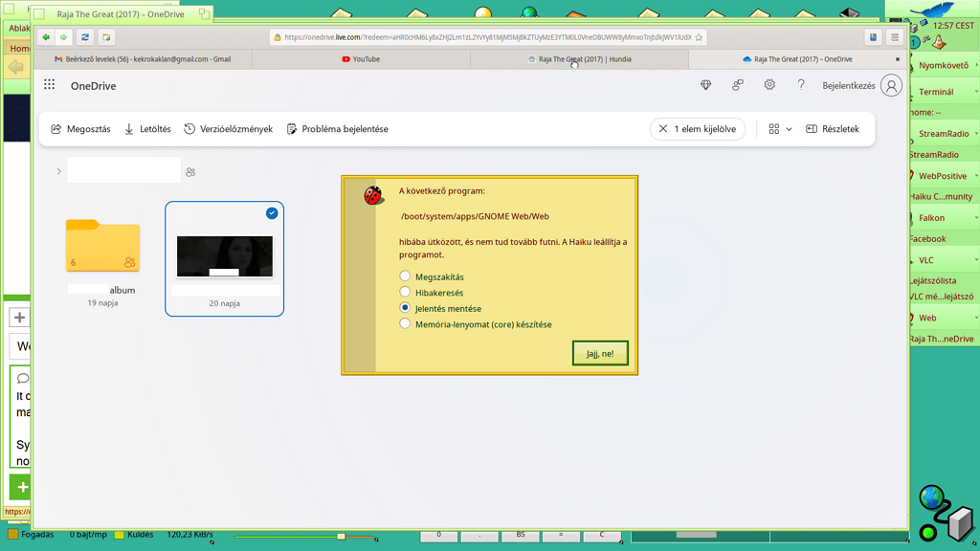Select the Raja The Great OneDrive tab
980x551 pixels.
797,59
